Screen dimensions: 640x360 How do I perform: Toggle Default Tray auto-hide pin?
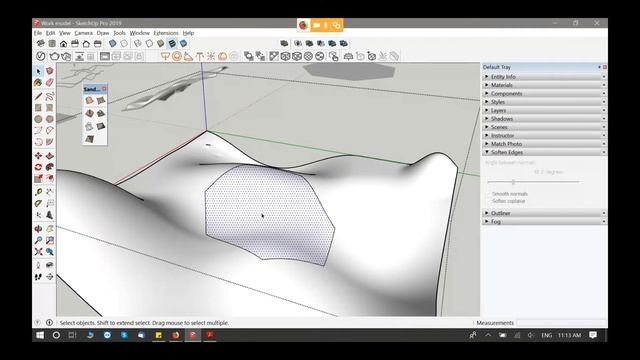[x=600, y=67]
